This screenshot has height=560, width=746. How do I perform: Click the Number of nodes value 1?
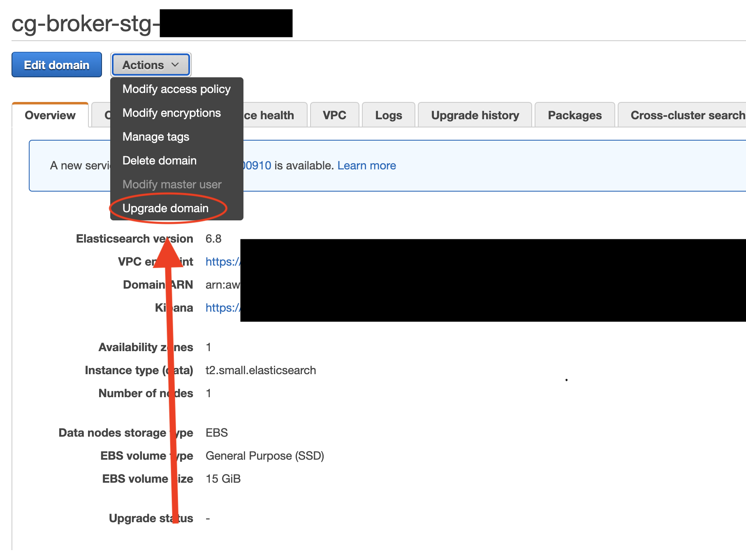click(209, 393)
